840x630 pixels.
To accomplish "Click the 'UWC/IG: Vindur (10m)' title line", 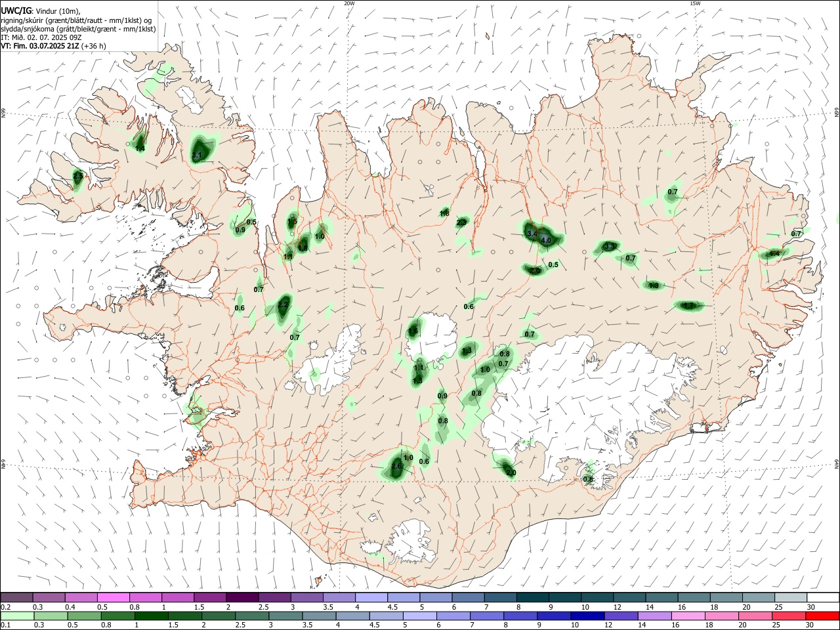I will coord(41,10).
